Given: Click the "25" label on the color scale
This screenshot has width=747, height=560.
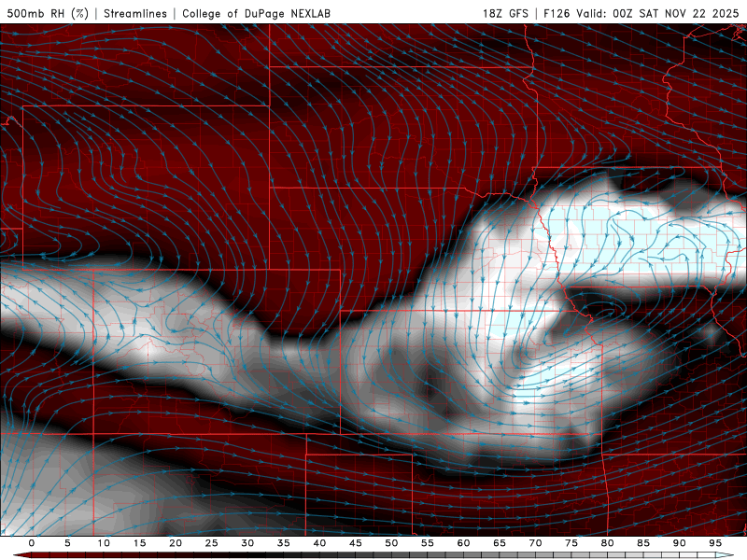Looking at the screenshot, I should [212, 543].
